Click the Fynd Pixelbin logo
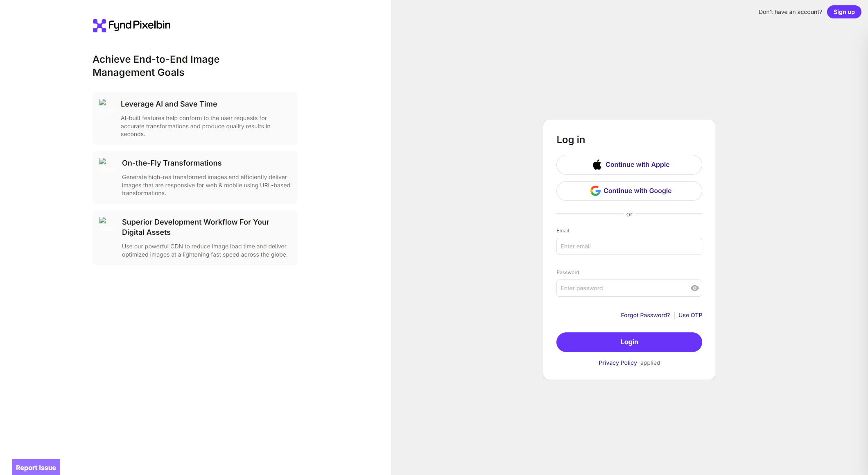868x475 pixels. click(131, 25)
